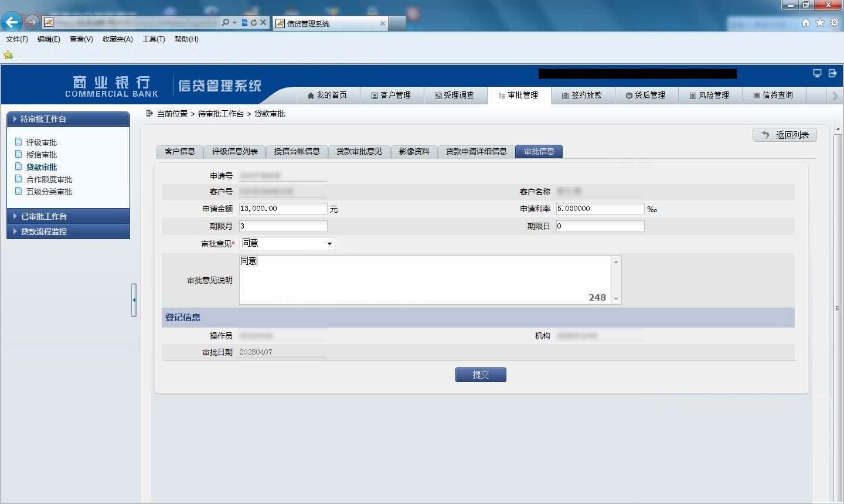Open 签约放款 navigation tab

[583, 95]
